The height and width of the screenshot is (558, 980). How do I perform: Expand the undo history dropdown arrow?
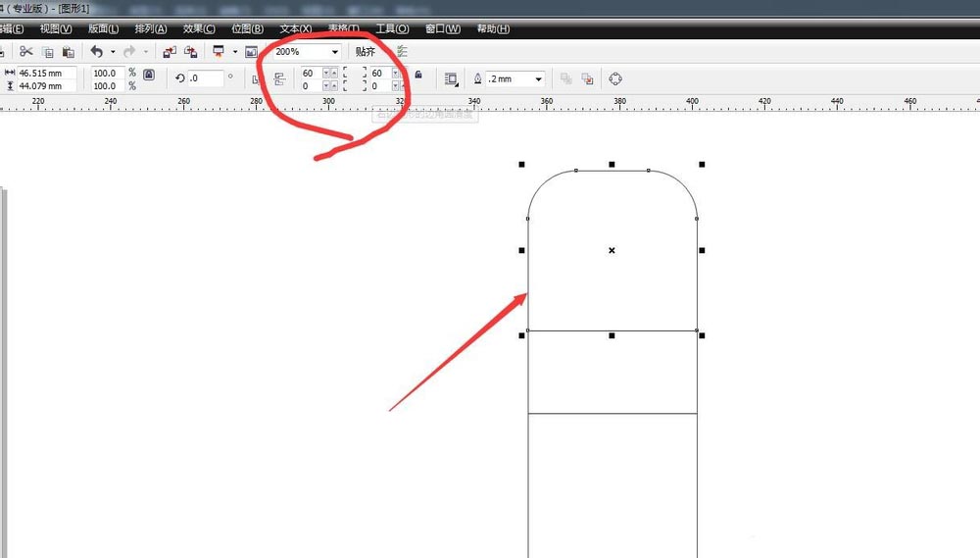[x=113, y=52]
